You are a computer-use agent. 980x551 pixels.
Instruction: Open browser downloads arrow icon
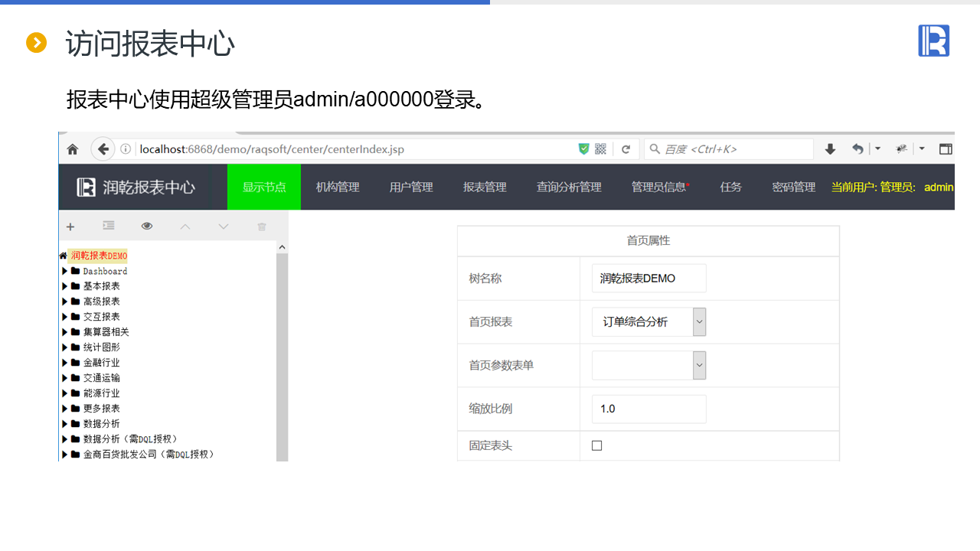(830, 149)
